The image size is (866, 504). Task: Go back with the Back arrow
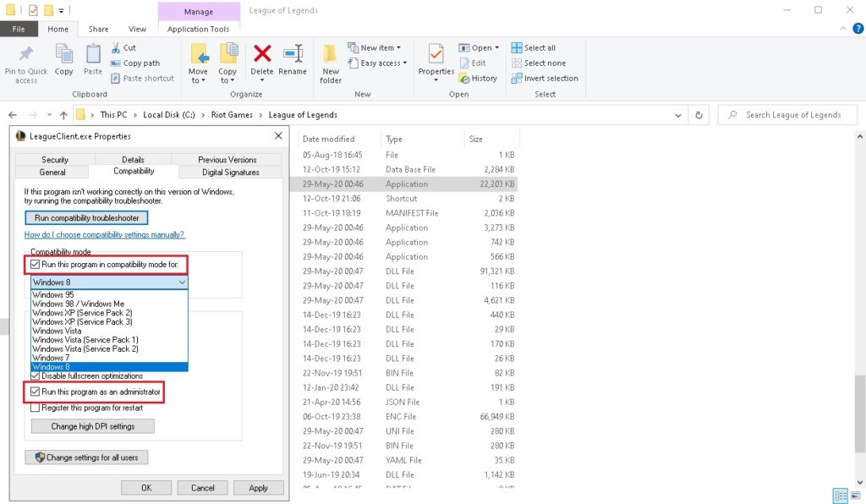tap(13, 115)
